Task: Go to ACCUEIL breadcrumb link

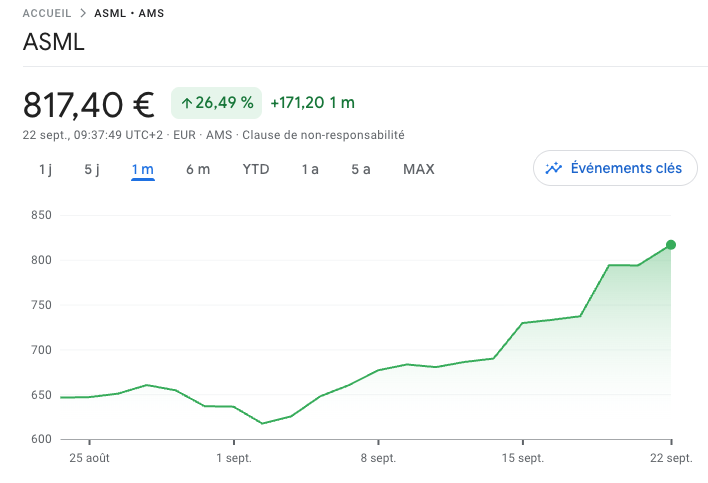Action: (46, 14)
